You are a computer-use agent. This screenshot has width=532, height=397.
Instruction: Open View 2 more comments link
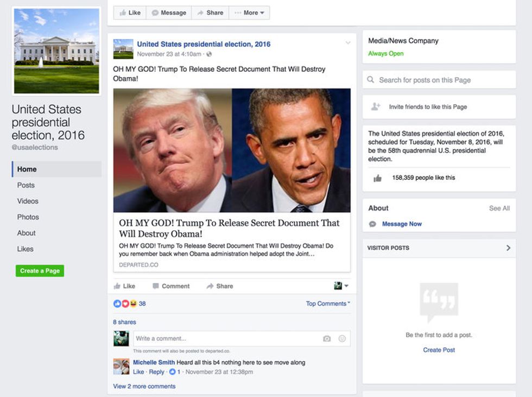click(144, 386)
